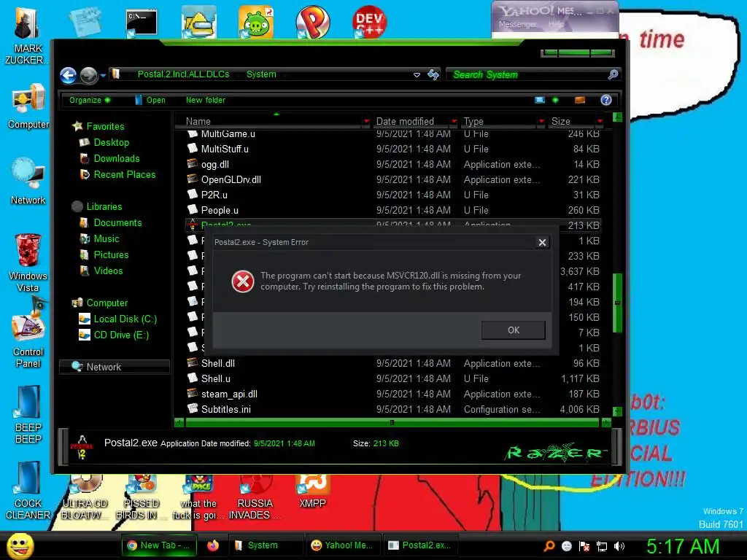Select the Network desktop icon

click(x=28, y=182)
